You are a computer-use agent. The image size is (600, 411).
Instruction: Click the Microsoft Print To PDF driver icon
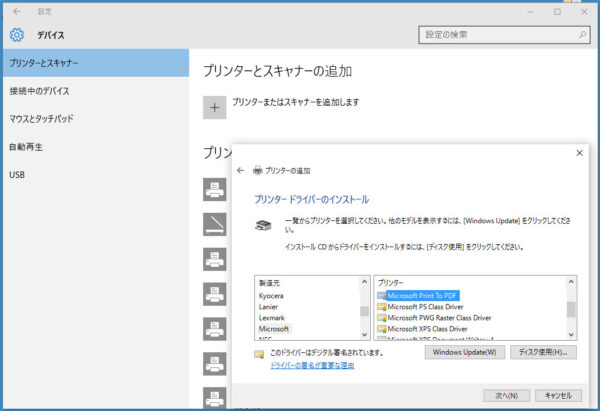(x=382, y=295)
